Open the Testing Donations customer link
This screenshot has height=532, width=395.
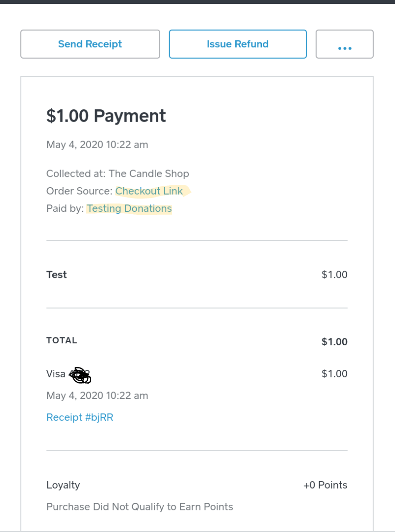129,208
